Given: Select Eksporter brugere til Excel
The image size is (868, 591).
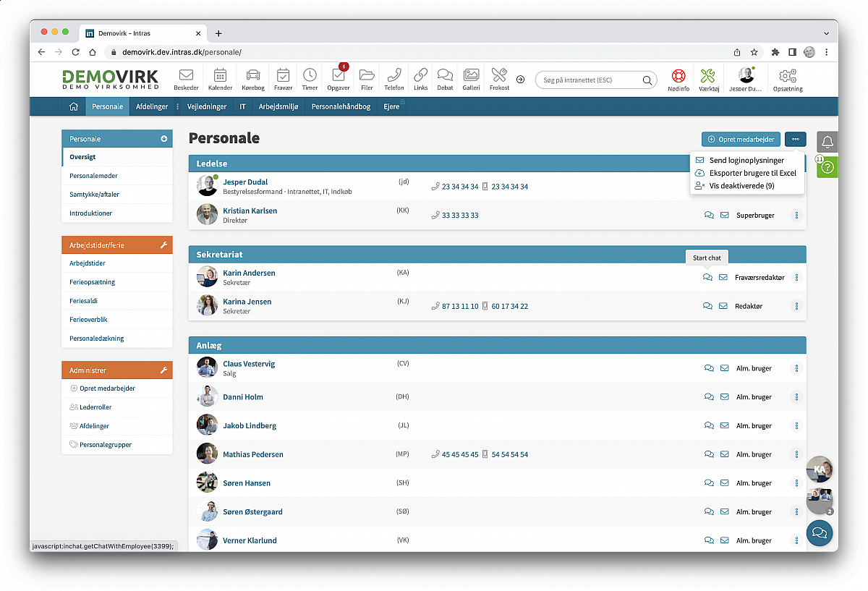Looking at the screenshot, I should 752,173.
